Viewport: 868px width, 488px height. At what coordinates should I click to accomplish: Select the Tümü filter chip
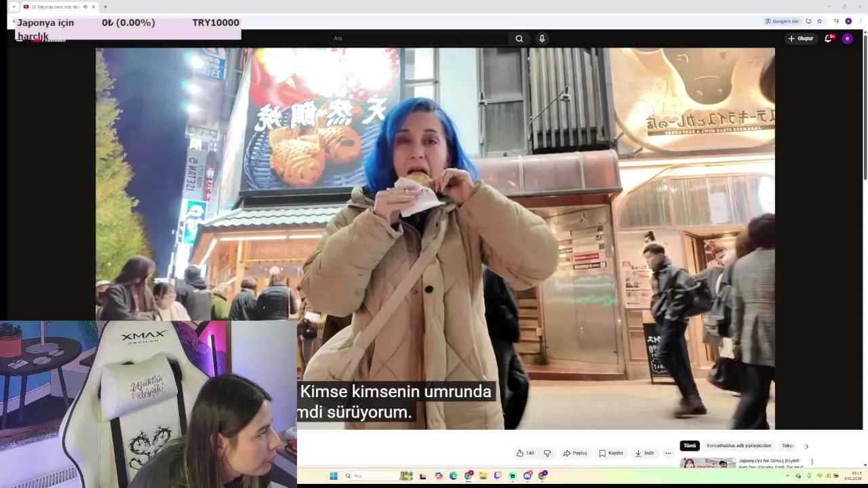690,446
